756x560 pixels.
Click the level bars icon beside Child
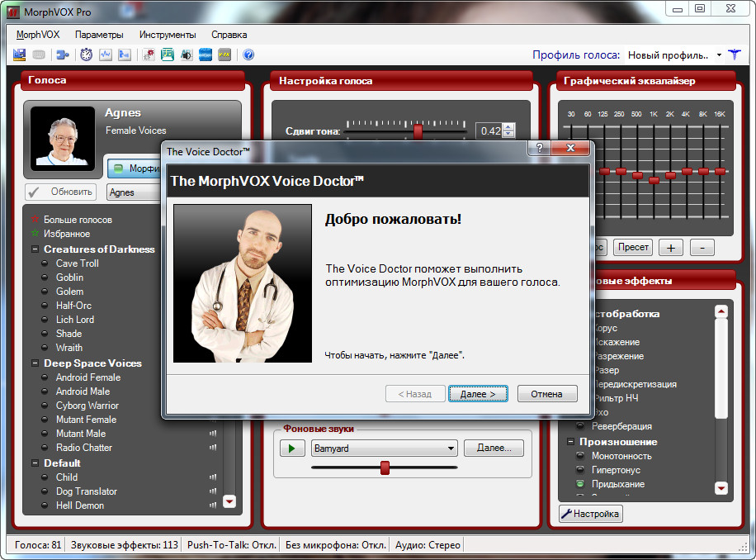(x=213, y=477)
